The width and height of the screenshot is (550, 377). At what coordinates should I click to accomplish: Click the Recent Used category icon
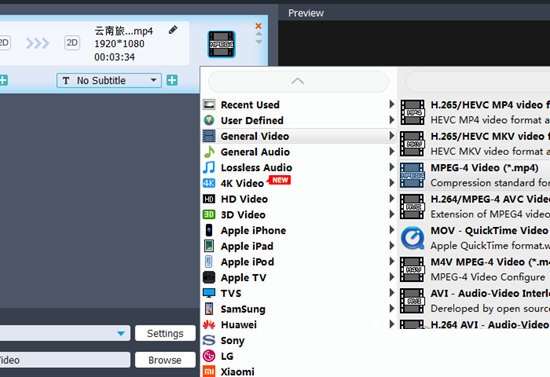click(x=209, y=105)
